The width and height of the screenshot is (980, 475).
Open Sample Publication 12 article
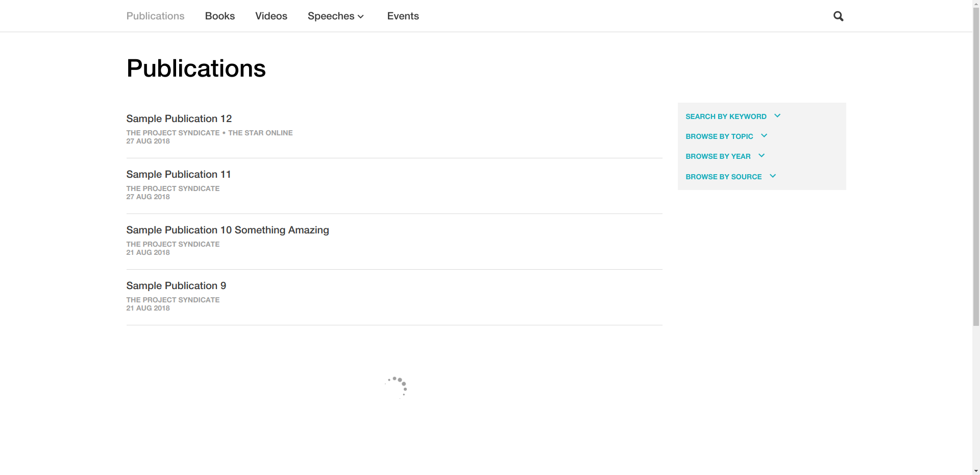(x=179, y=118)
